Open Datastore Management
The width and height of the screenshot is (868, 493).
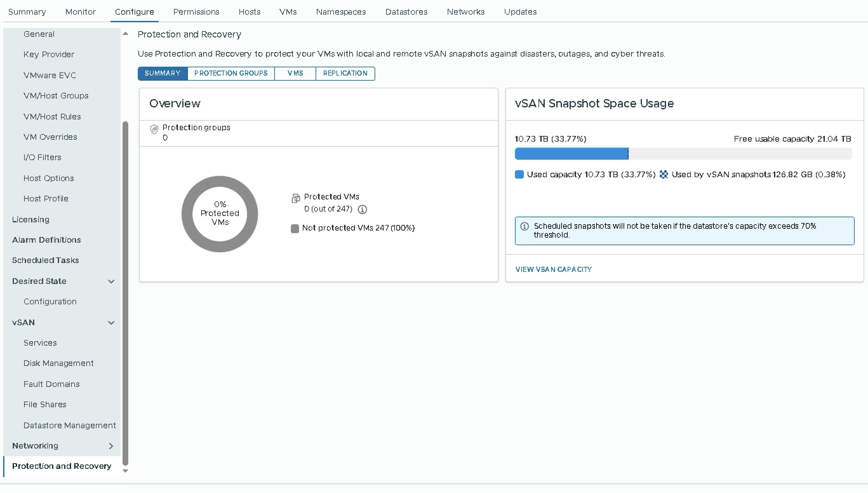pos(70,426)
